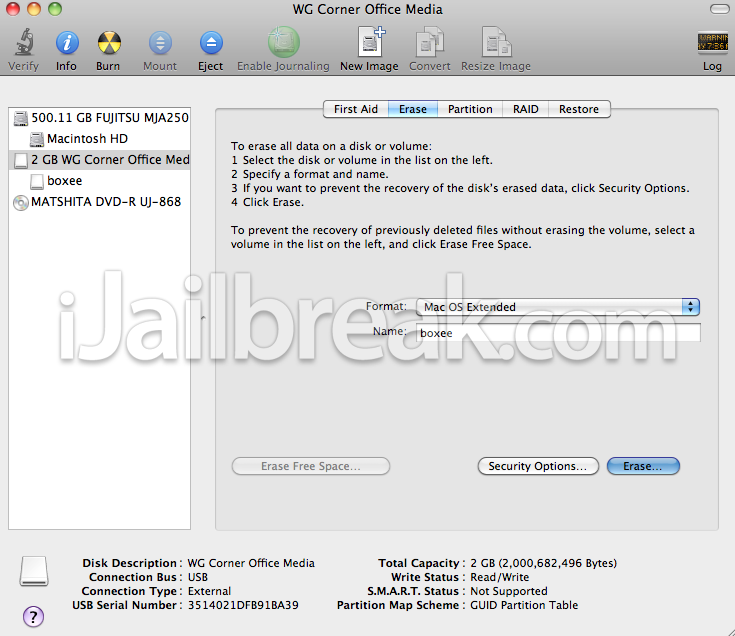The height and width of the screenshot is (636, 735).
Task: Click the Write Status Read/Write value
Action: coord(500,577)
